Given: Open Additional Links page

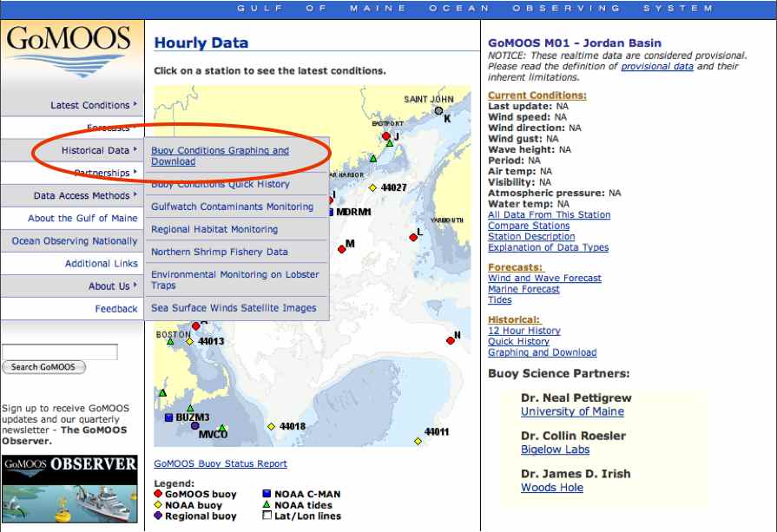Looking at the screenshot, I should point(101,264).
